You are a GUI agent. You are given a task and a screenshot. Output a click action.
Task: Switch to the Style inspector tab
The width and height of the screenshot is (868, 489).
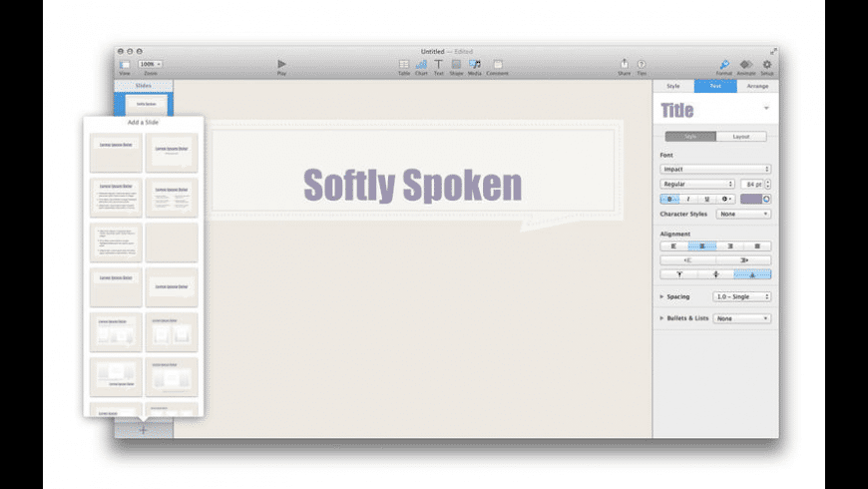point(673,86)
